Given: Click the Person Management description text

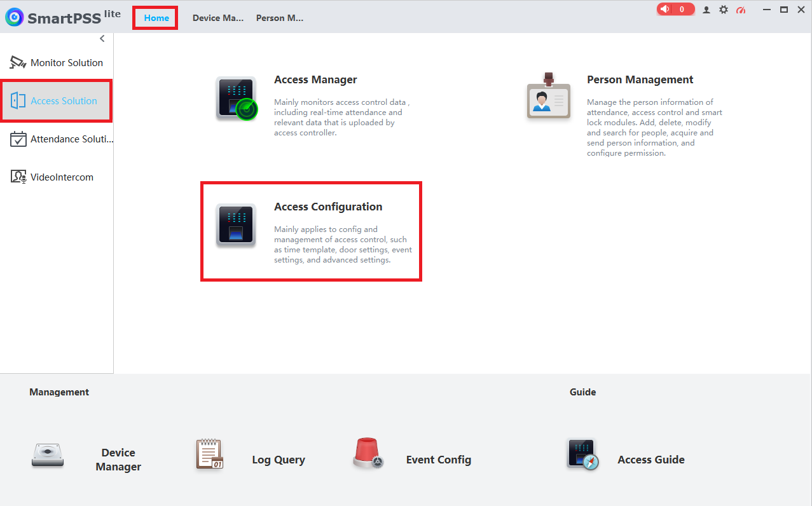Looking at the screenshot, I should coord(655,127).
